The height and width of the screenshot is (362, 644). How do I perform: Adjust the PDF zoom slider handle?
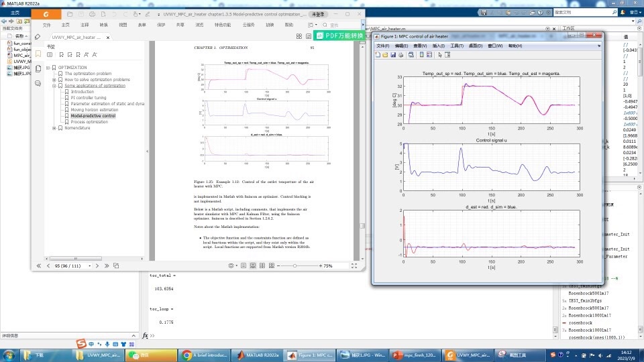tap(294, 266)
